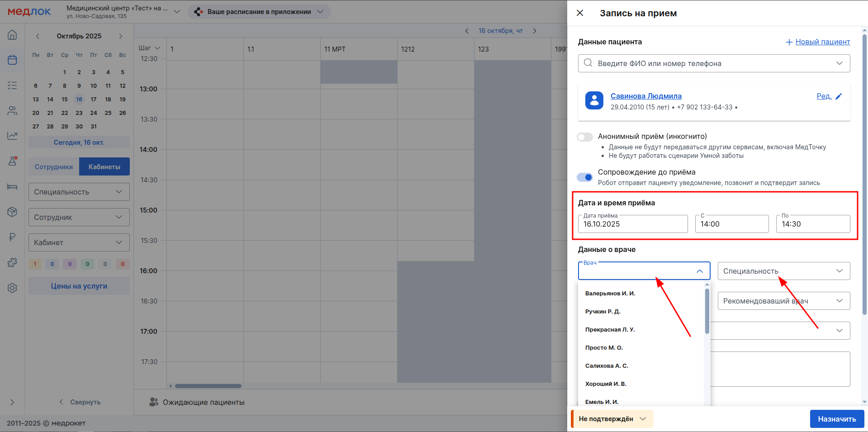Enable the Анонимный приём toggle

click(x=584, y=137)
